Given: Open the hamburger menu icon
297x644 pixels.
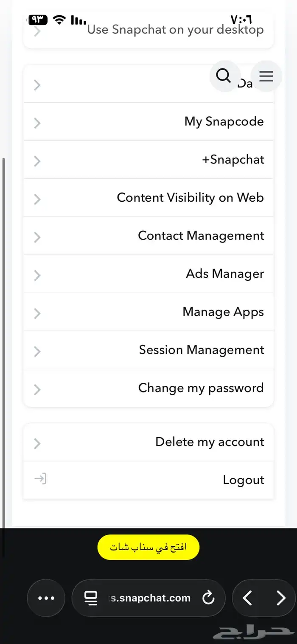Looking at the screenshot, I should [266, 76].
